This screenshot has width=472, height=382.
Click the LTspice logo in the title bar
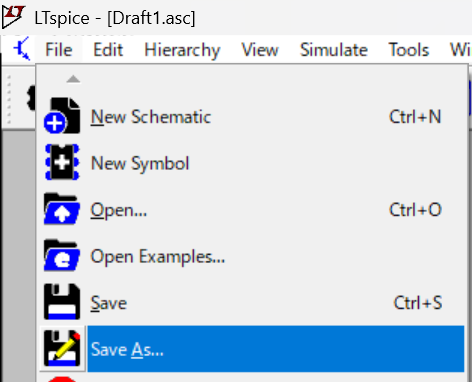[13, 17]
